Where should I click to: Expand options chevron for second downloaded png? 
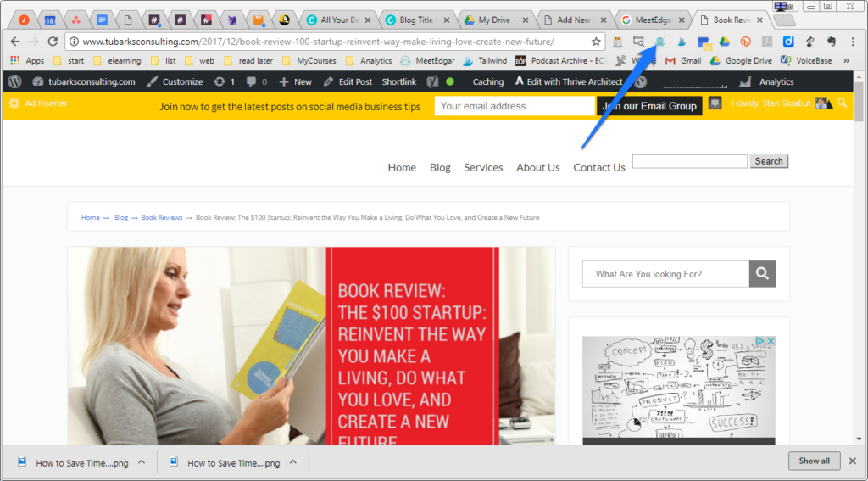[x=293, y=462]
